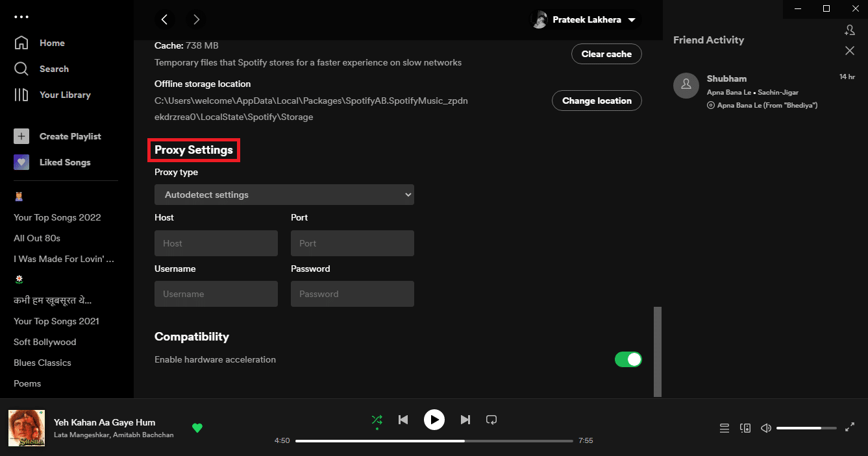Image resolution: width=868 pixels, height=456 pixels.
Task: Open Your Top Songs 2021 playlist
Action: (56, 321)
